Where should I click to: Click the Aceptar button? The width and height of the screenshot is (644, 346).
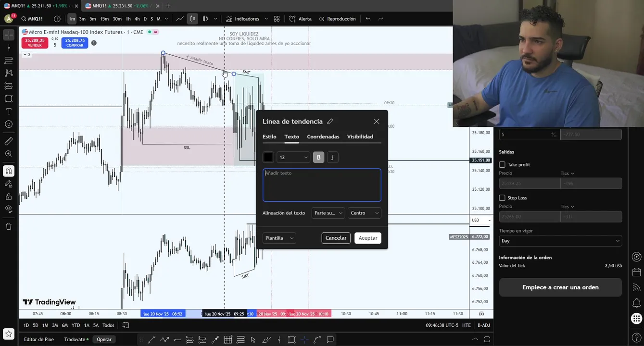point(368,238)
